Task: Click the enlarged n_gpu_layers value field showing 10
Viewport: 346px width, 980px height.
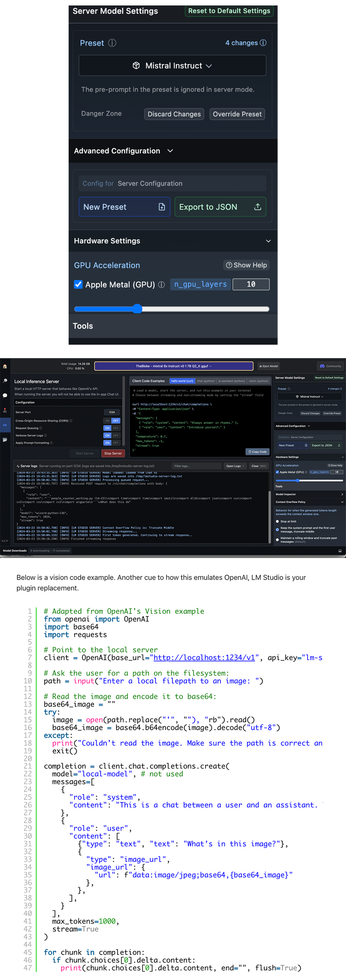Action: click(251, 284)
